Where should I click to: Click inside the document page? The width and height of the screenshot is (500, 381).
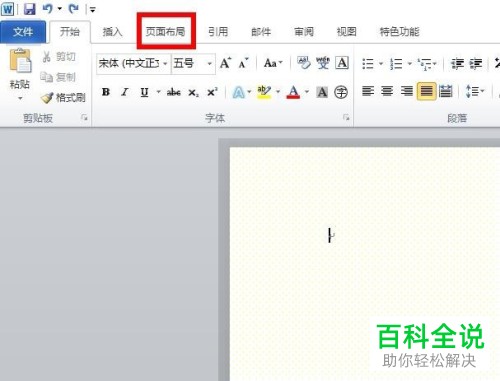(365, 263)
